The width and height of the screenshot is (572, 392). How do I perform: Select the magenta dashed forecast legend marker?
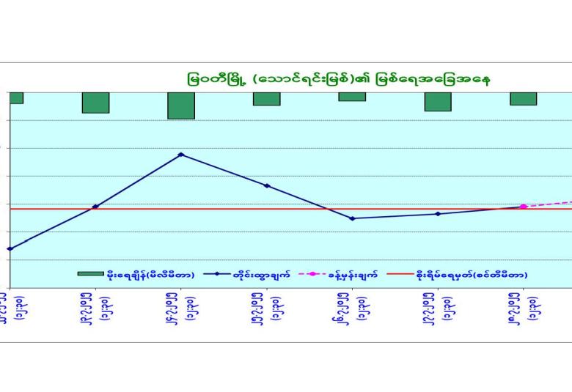(x=312, y=274)
